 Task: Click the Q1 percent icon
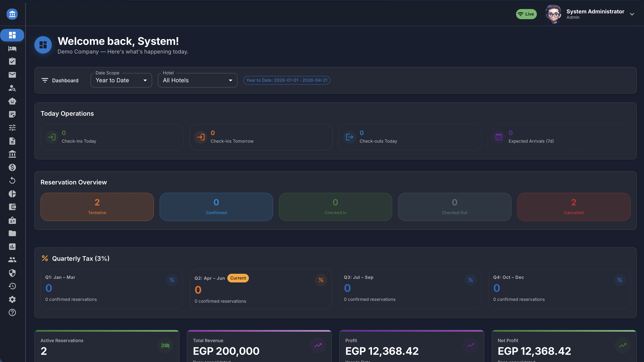tap(172, 280)
